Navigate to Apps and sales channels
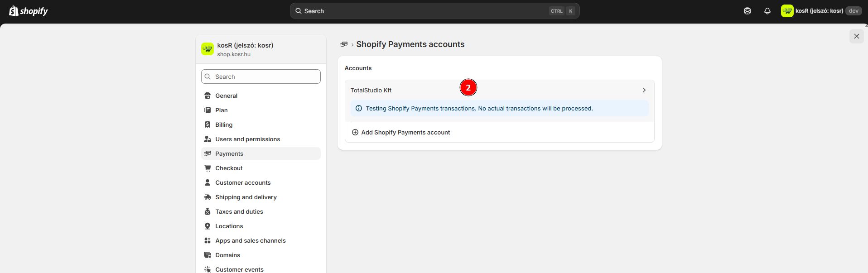Image resolution: width=868 pixels, height=273 pixels. (x=250, y=240)
